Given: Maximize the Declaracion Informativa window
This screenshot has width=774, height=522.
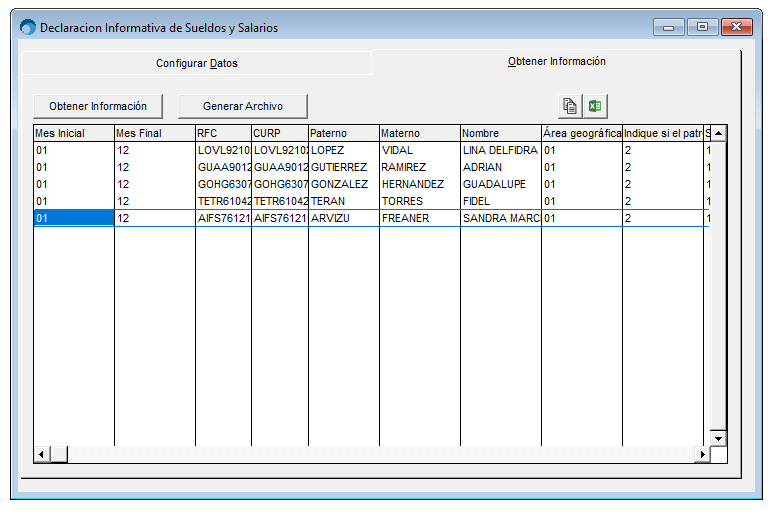Looking at the screenshot, I should (702, 27).
